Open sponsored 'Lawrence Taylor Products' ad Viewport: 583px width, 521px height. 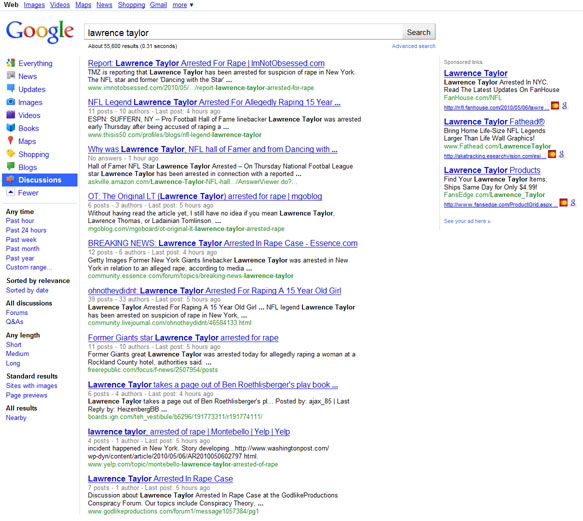(492, 170)
